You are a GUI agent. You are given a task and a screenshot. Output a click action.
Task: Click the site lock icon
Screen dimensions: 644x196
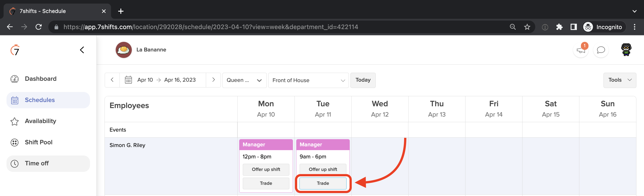56,27
